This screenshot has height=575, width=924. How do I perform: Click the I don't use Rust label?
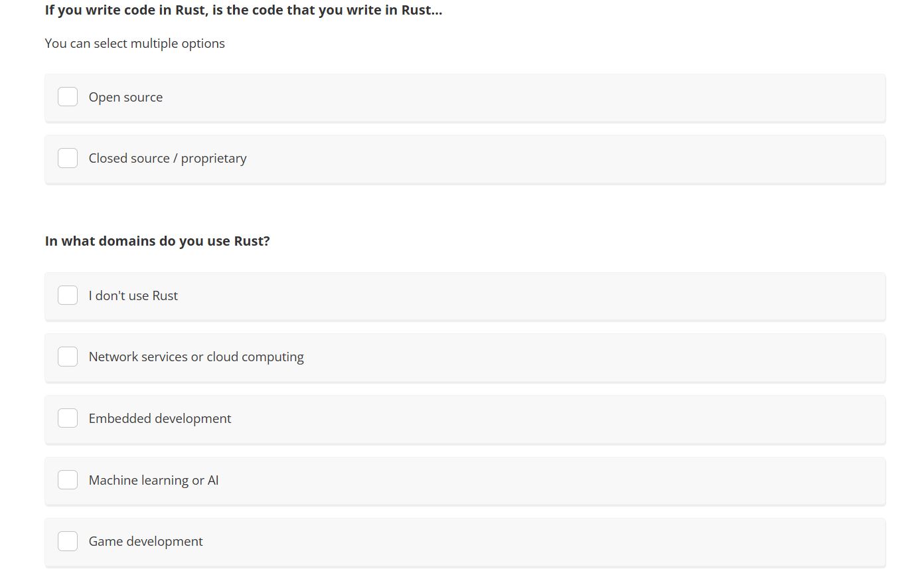[x=133, y=295]
